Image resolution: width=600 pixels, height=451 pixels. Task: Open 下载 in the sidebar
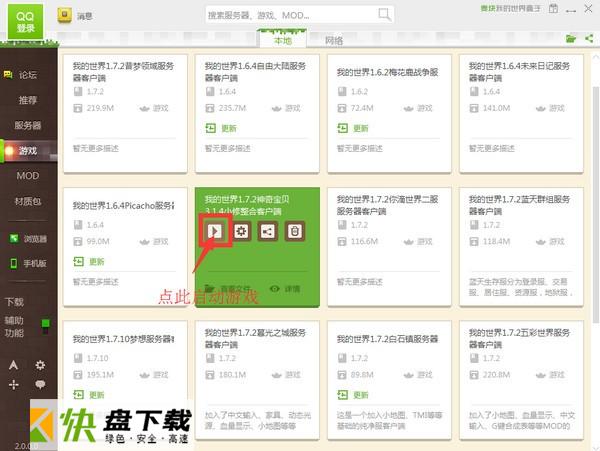tap(15, 302)
